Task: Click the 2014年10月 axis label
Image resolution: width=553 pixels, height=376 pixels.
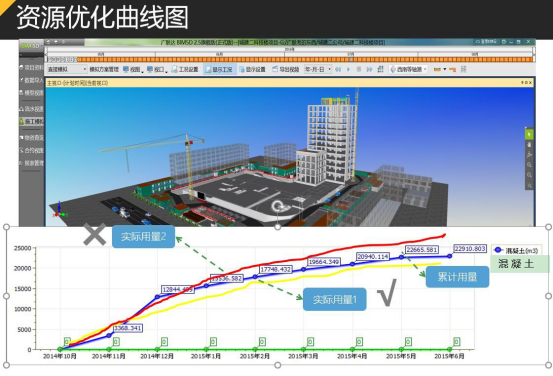Action: pos(60,356)
